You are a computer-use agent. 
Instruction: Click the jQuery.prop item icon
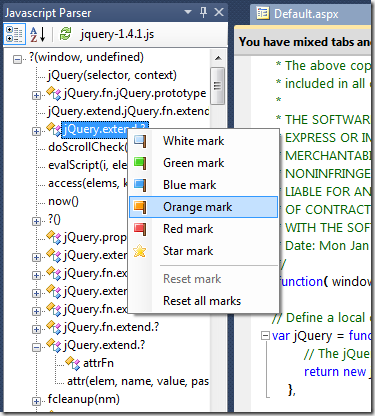pos(53,237)
